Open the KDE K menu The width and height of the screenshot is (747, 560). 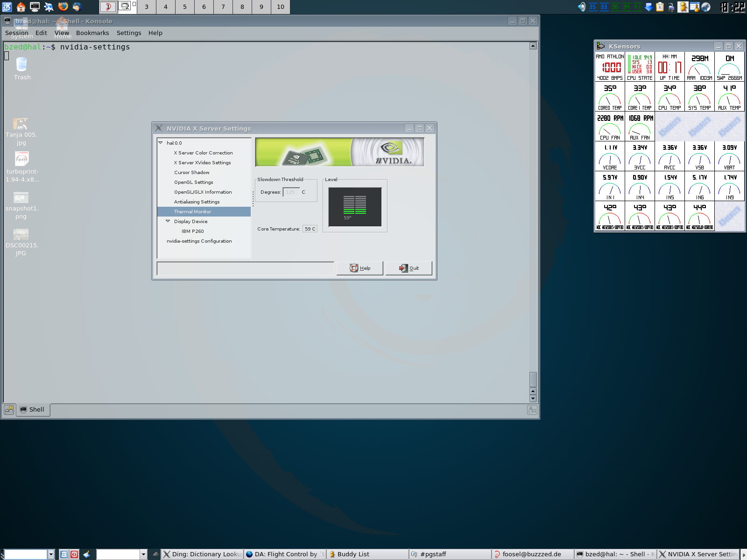point(7,7)
